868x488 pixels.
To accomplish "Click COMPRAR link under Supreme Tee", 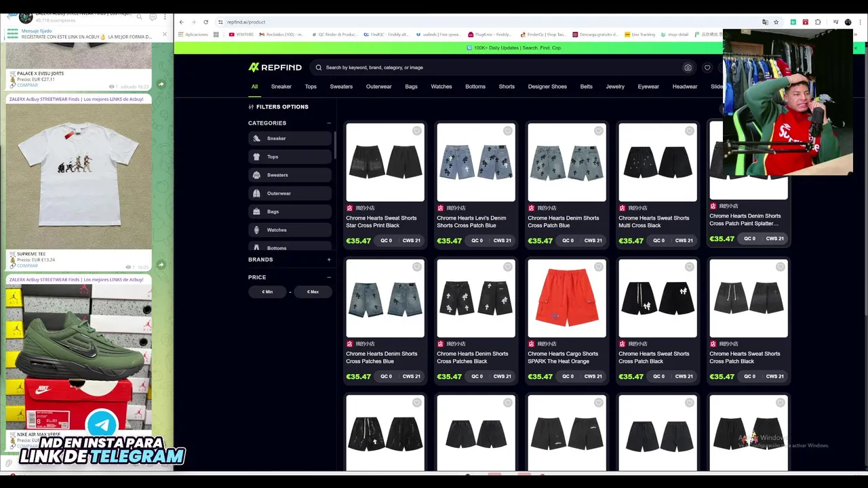I will pos(27,266).
